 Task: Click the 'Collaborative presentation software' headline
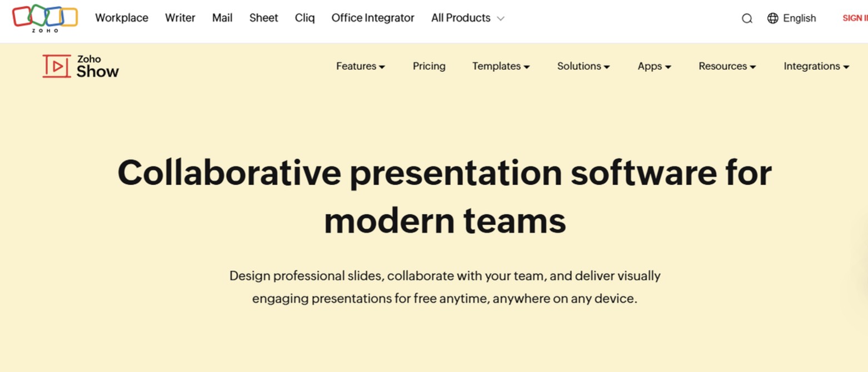[445, 197]
